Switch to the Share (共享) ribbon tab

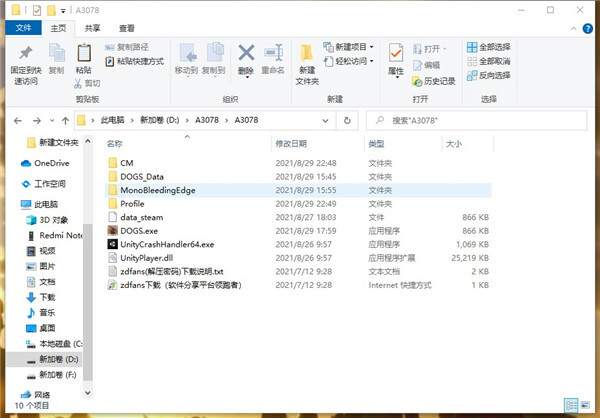pos(92,28)
